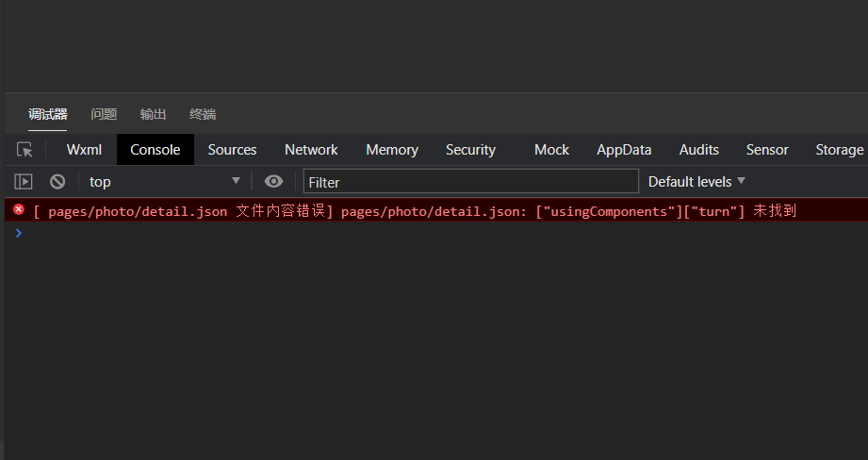Image resolution: width=868 pixels, height=460 pixels.
Task: Expand the Default levels dropdown
Action: (696, 182)
